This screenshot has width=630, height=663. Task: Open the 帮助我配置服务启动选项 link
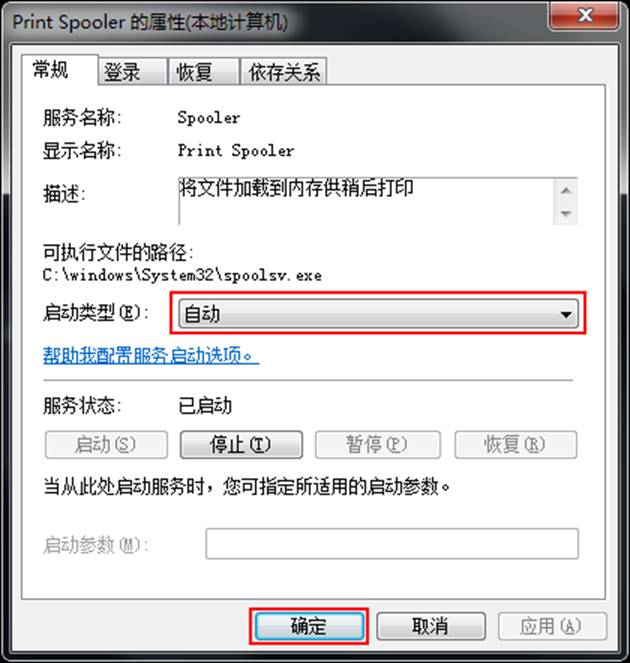pos(151,355)
